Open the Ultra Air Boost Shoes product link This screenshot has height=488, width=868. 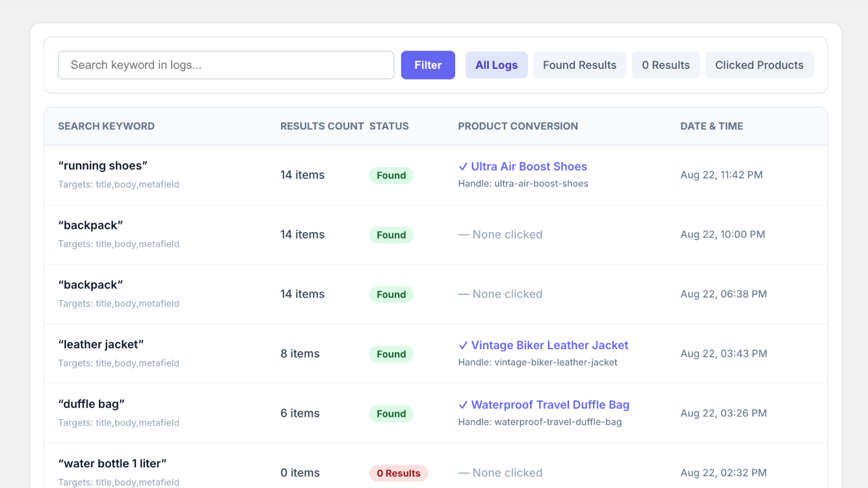click(x=529, y=166)
